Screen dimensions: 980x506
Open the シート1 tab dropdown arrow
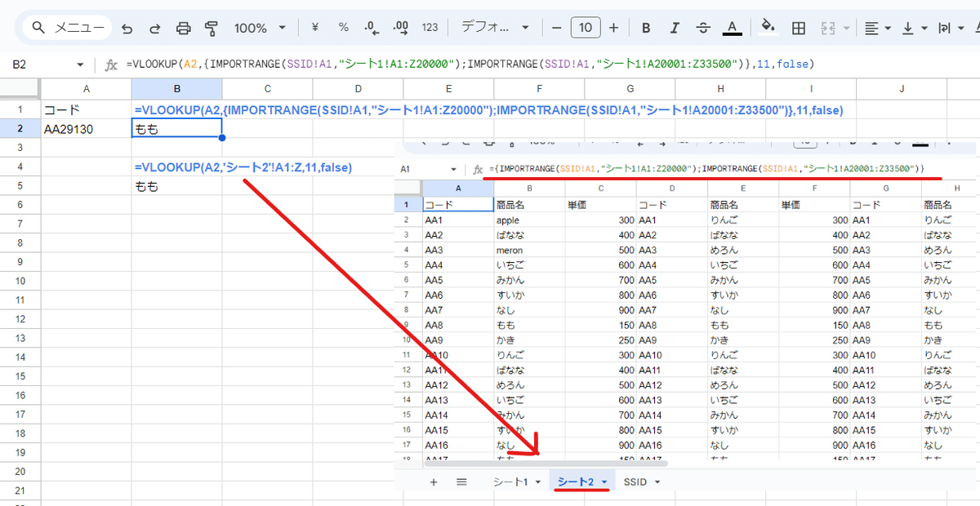click(x=538, y=482)
